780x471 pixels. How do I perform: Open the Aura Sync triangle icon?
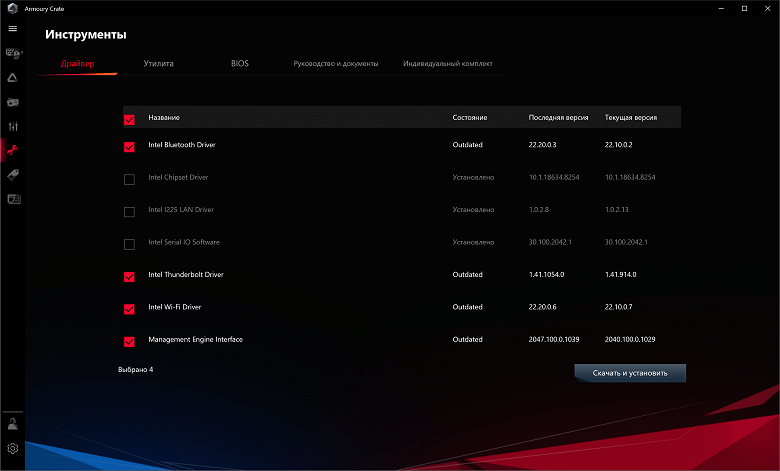(x=12, y=78)
